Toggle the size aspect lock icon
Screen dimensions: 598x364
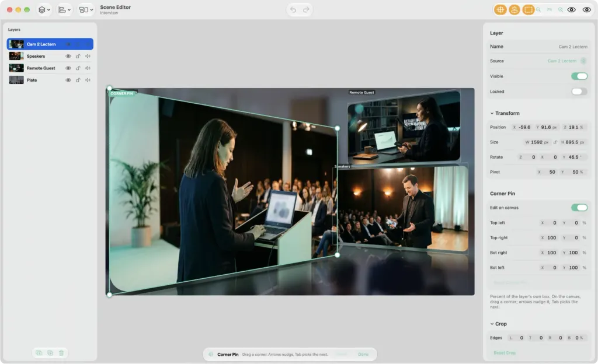[x=555, y=142]
